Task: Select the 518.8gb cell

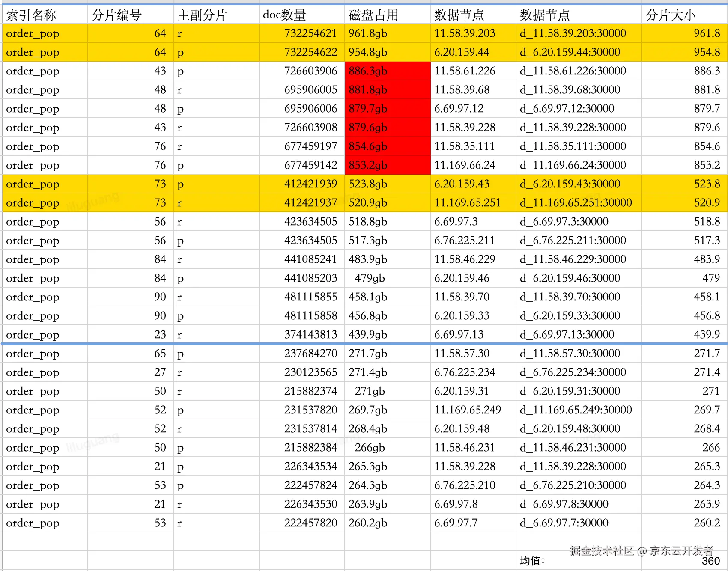Action: pos(388,222)
